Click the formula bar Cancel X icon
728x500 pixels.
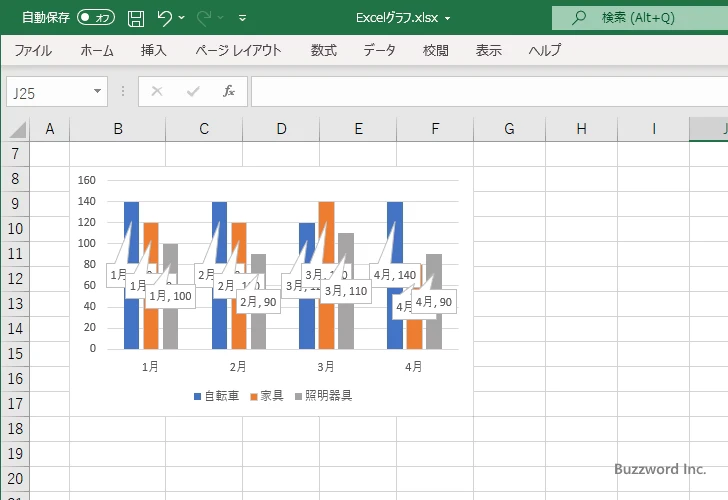tap(157, 91)
